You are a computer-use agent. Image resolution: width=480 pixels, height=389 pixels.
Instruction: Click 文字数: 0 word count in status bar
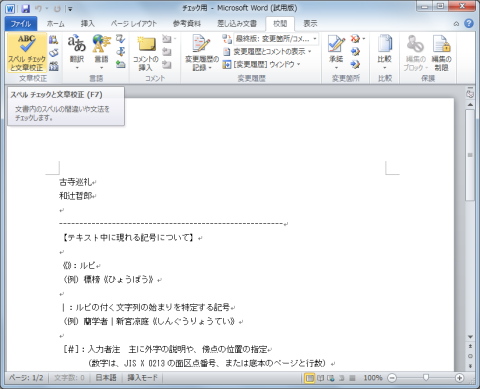[69, 378]
